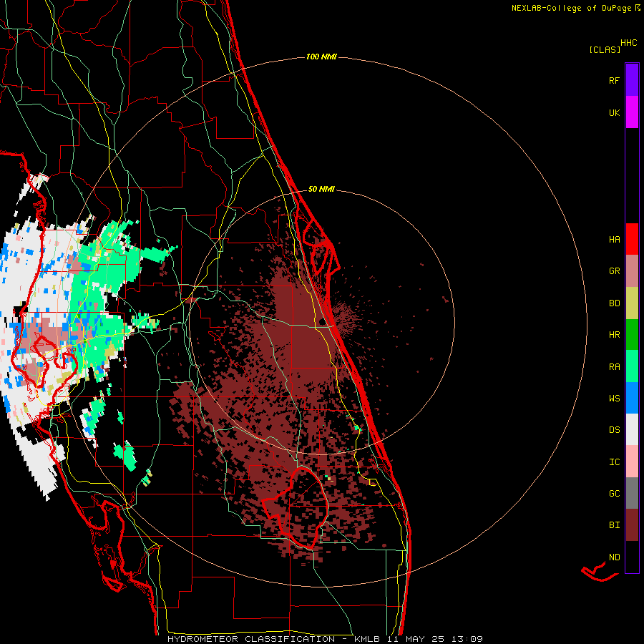
Task: Click the 100 NMI range ring label
Action: (321, 57)
